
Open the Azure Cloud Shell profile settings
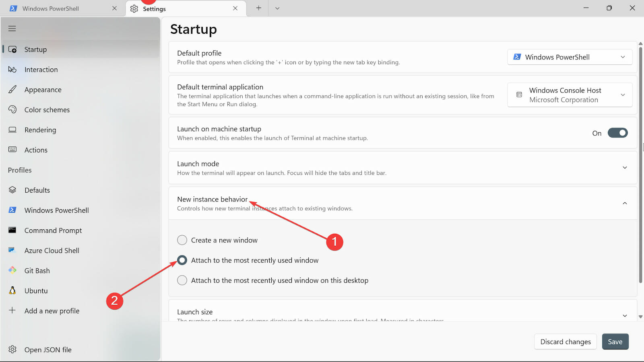[x=80, y=251]
